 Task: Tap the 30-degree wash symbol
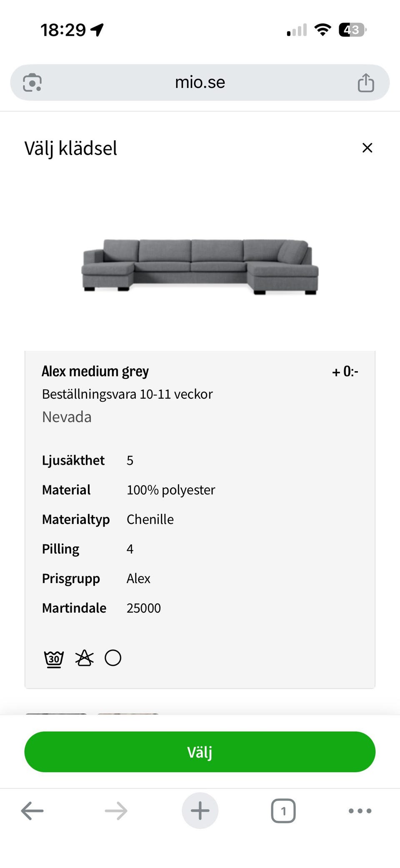click(54, 659)
